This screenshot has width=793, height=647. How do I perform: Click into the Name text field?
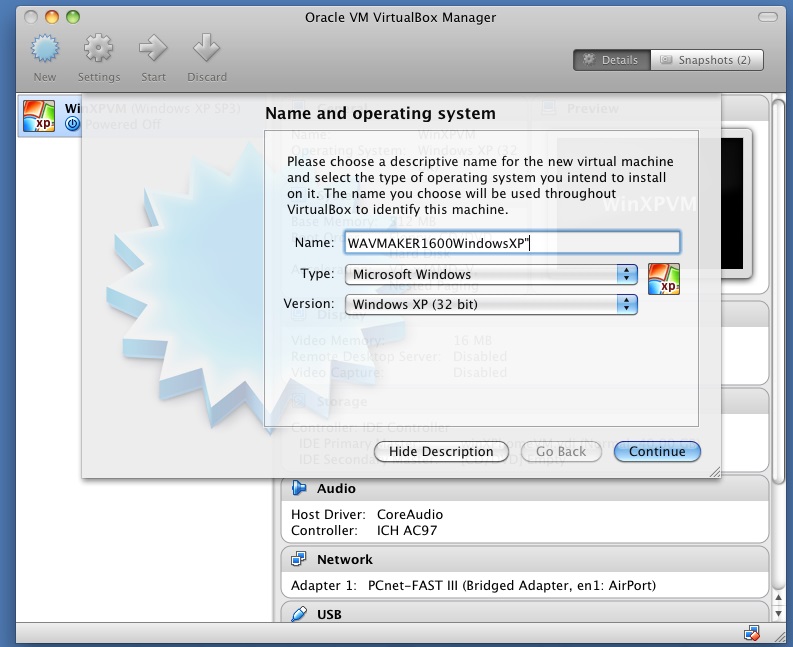point(511,242)
